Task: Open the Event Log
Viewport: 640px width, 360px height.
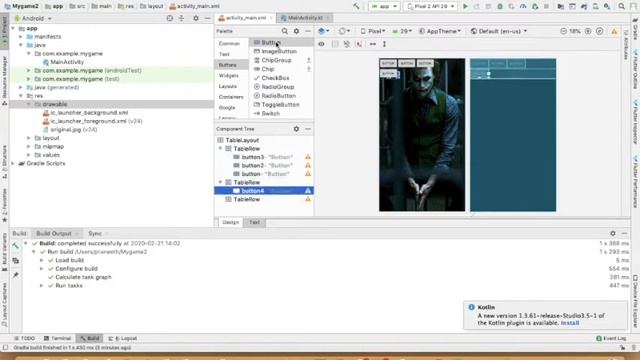Action: 611,338
